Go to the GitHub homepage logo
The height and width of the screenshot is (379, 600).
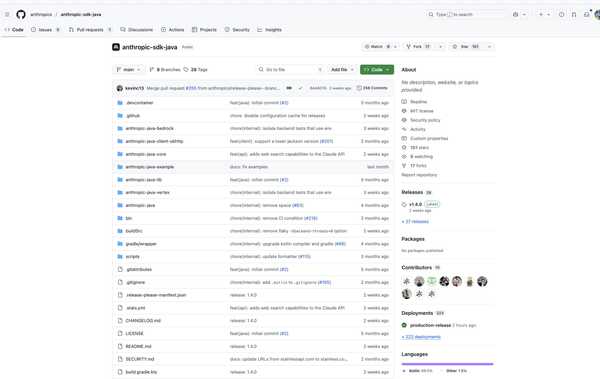(x=21, y=15)
